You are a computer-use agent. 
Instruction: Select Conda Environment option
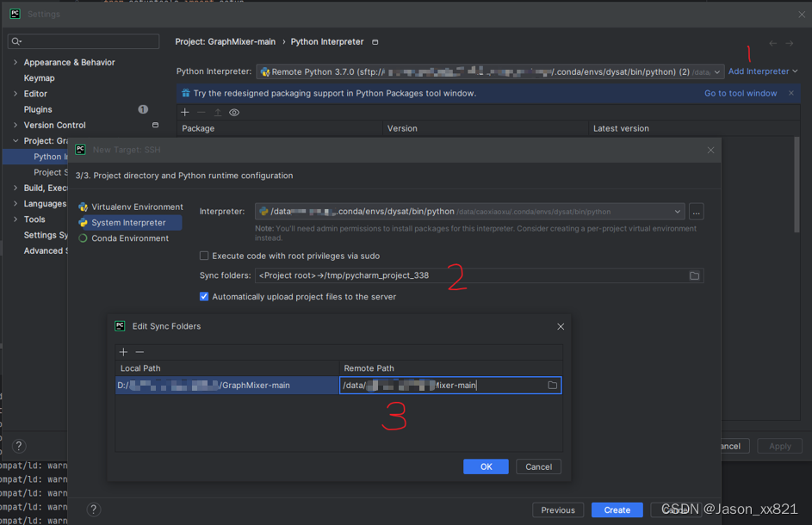124,238
